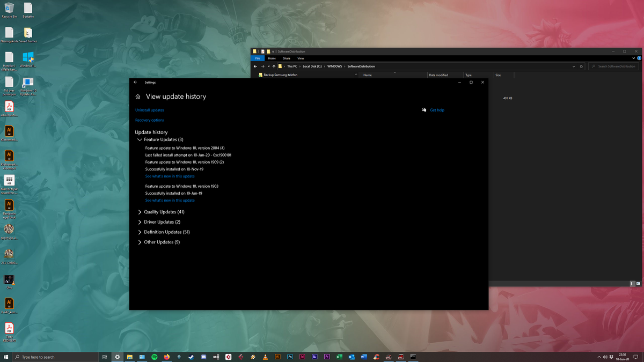Collapse the Feature Updates section
Image resolution: width=644 pixels, height=362 pixels.
click(x=160, y=139)
